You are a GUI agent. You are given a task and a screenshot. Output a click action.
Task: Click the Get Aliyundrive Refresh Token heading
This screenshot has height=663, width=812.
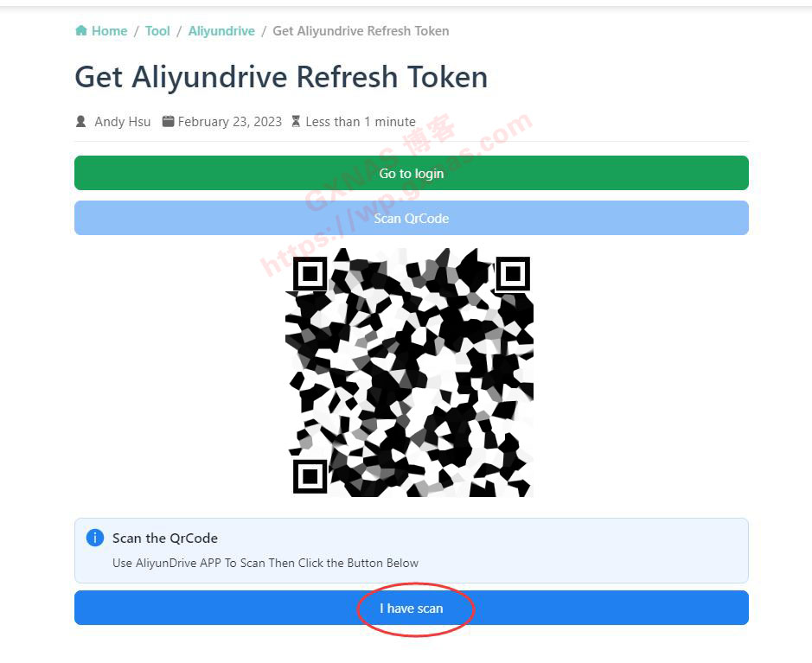(x=281, y=78)
